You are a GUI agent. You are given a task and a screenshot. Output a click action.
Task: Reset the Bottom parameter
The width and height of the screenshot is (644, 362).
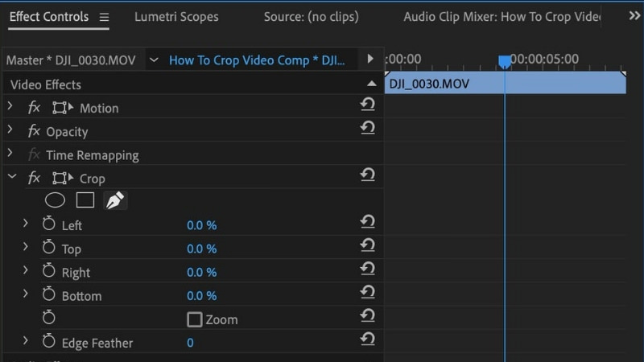click(368, 292)
